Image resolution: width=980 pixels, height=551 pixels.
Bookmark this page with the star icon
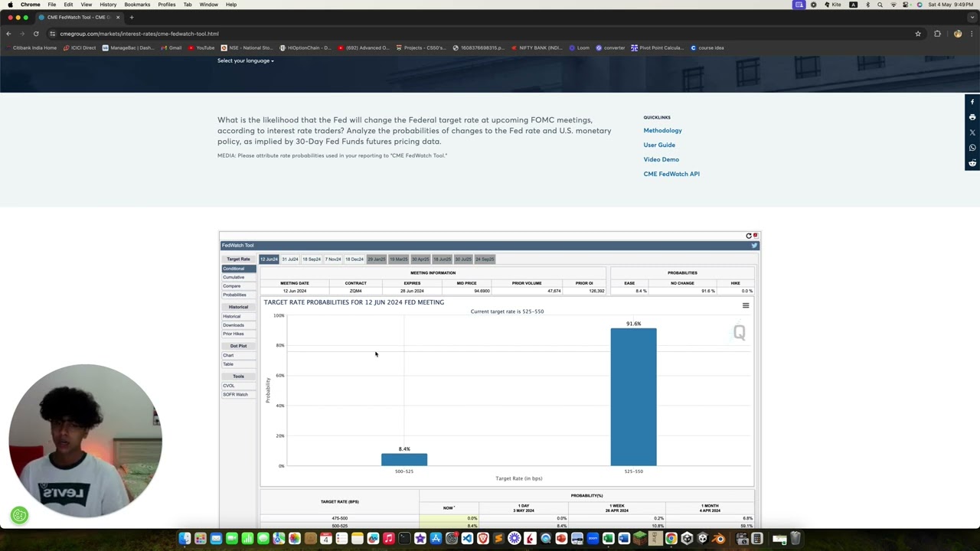tap(918, 34)
